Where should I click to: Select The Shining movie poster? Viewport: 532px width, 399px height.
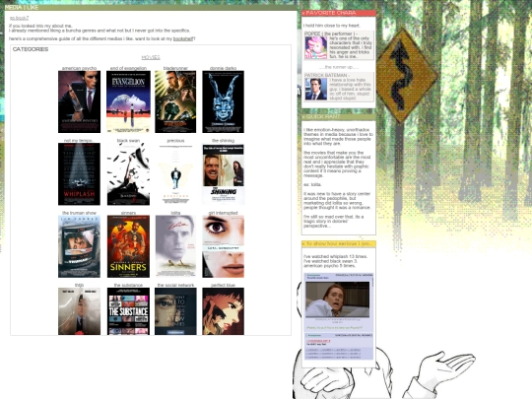click(223, 174)
